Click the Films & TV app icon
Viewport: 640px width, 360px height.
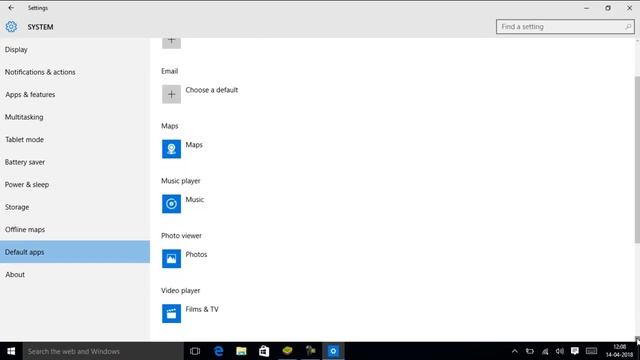(171, 313)
